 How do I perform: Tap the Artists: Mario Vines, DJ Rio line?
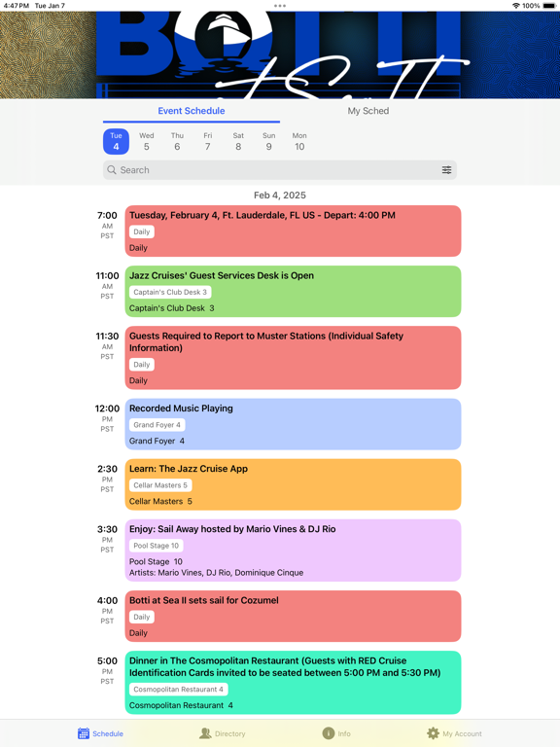pos(216,573)
